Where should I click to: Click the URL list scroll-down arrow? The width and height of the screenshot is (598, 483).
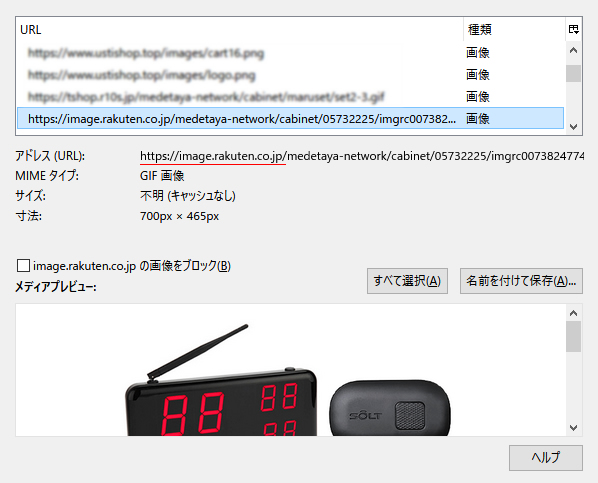[x=573, y=127]
